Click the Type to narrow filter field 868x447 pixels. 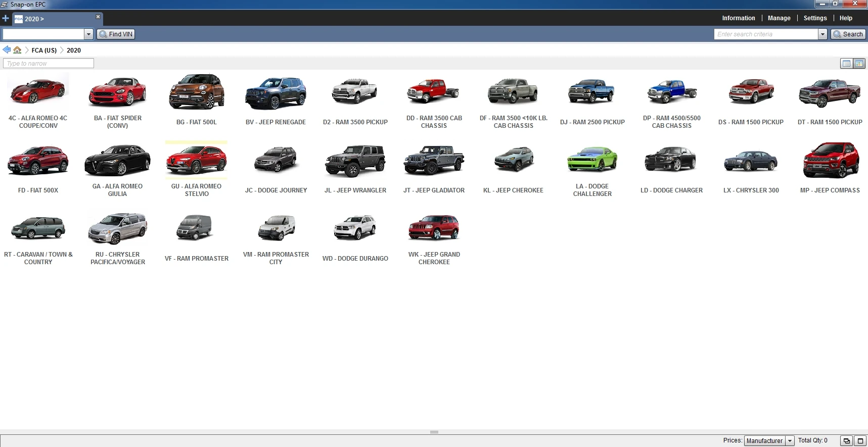49,64
